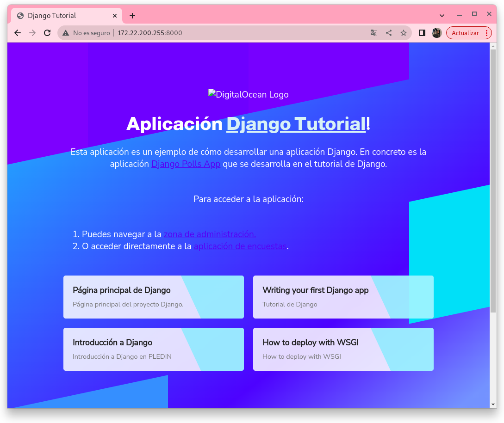Image resolution: width=504 pixels, height=423 pixels.
Task: Select the Django Tutorial tab
Action: pyautogui.click(x=60, y=16)
